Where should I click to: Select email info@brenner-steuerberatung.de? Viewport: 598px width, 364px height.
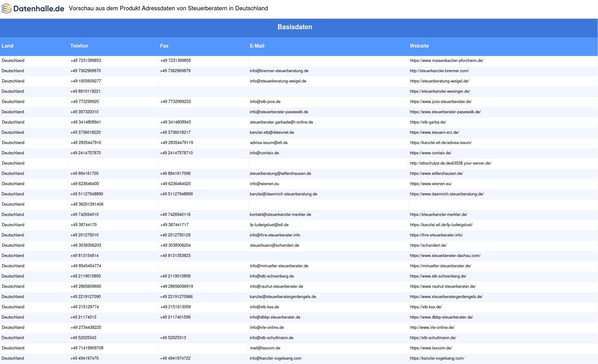tap(279, 71)
